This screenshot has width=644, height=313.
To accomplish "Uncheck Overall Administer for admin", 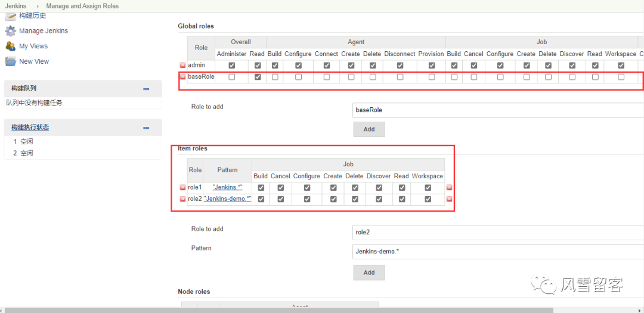I will (x=231, y=66).
